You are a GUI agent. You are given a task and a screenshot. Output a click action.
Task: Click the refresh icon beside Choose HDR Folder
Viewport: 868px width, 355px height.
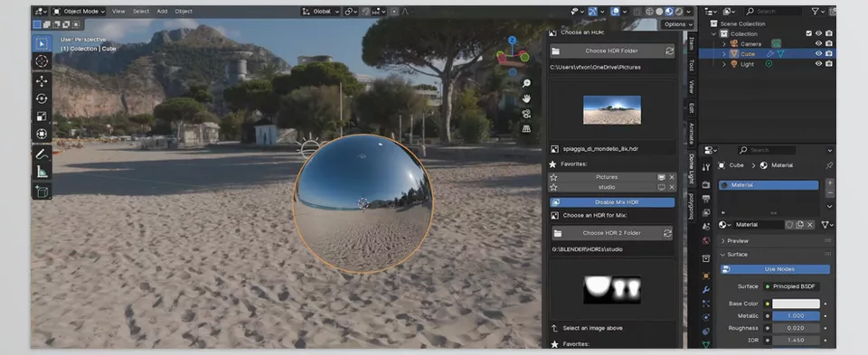click(x=669, y=51)
